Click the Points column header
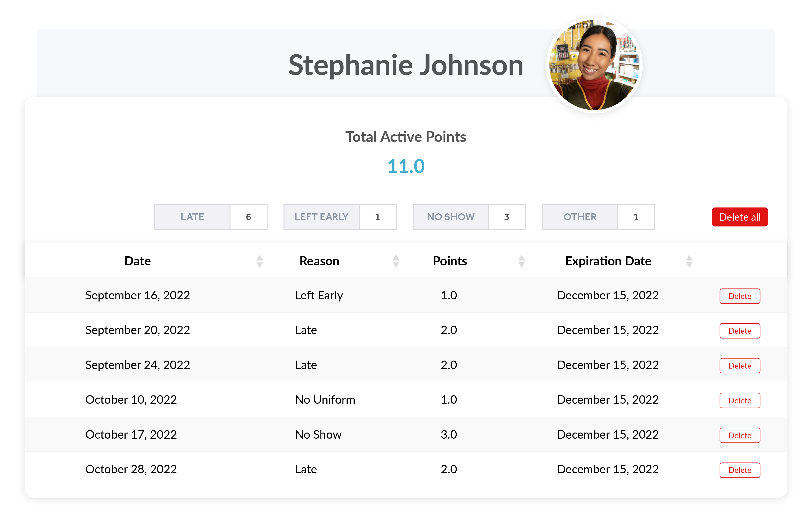The height and width of the screenshot is (516, 812). pyautogui.click(x=450, y=261)
